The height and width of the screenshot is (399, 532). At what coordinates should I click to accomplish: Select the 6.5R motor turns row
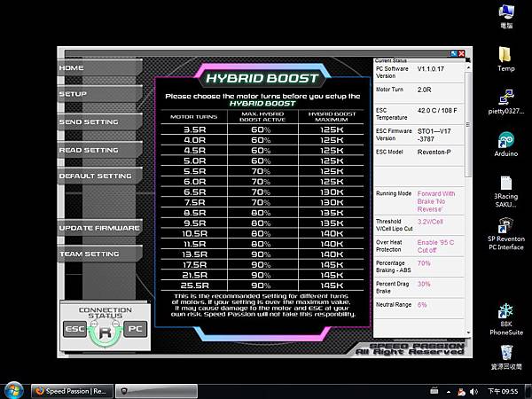coord(262,192)
